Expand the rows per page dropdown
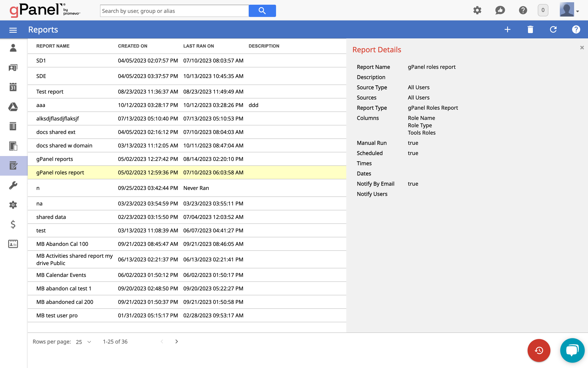Viewport: 588px width, 368px height. point(84,342)
